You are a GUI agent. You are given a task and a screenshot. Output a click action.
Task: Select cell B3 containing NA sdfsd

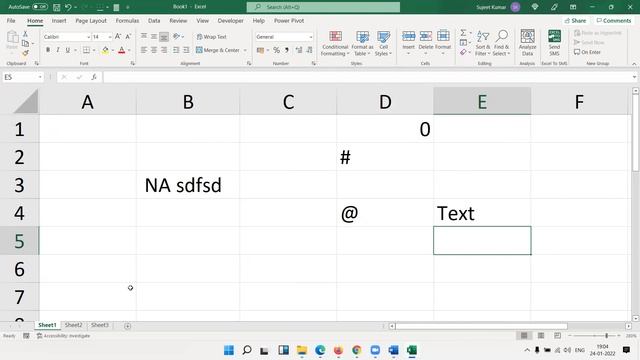[188, 185]
